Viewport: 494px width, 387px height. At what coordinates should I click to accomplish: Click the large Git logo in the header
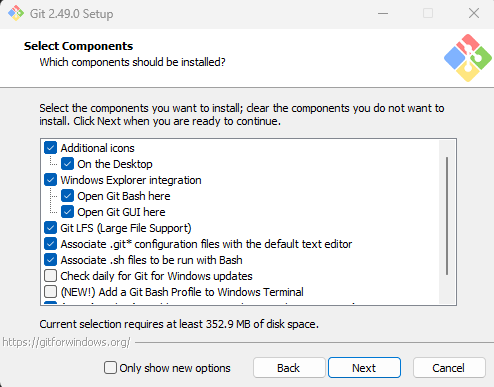(468, 58)
